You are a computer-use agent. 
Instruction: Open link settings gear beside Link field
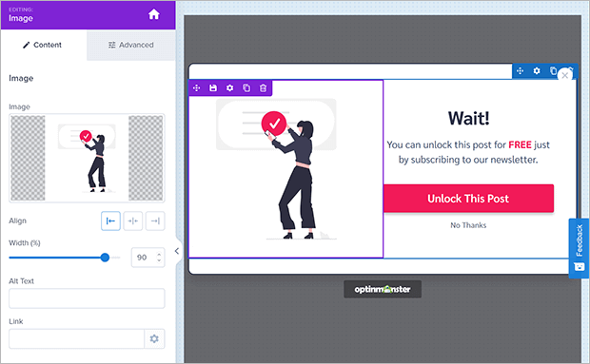tap(154, 339)
